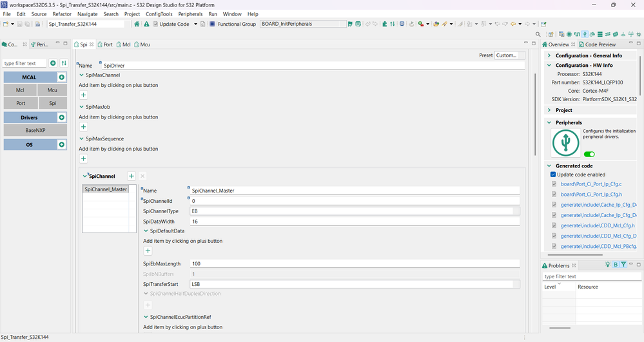Click the lightbulb icon in Problems panel

[607, 265]
